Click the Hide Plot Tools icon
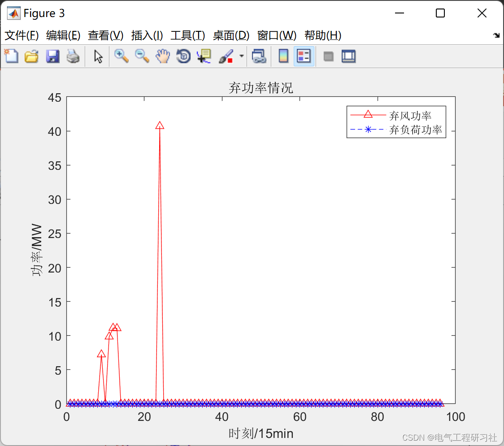504x446 pixels. pos(328,56)
